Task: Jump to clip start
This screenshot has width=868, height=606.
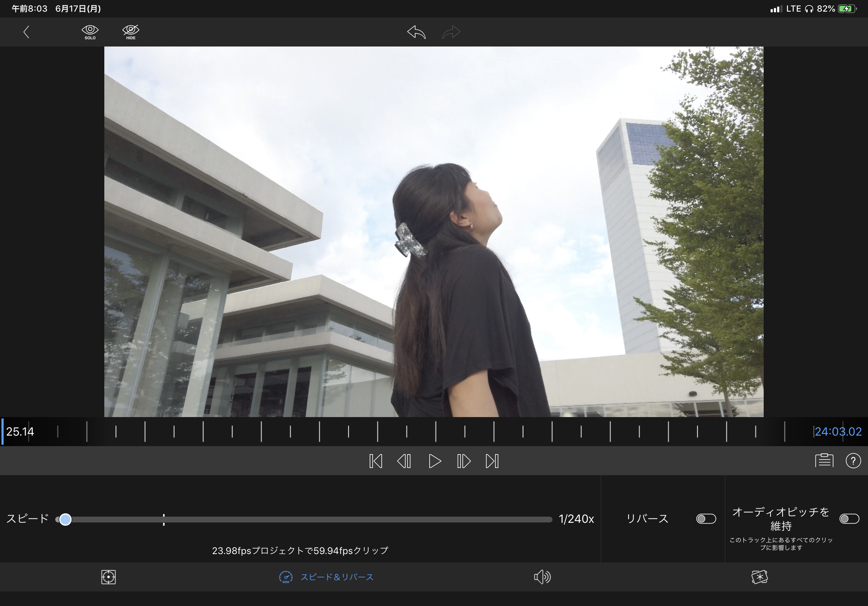Action: [375, 461]
